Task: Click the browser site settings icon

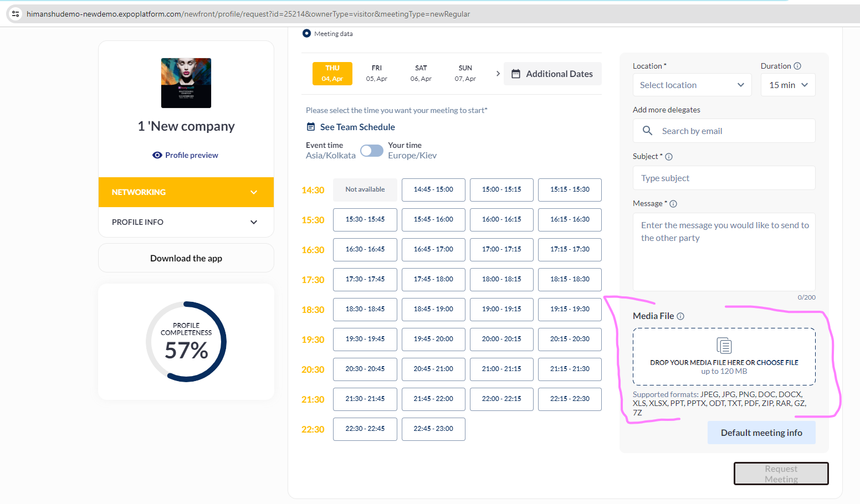Action: (x=16, y=14)
